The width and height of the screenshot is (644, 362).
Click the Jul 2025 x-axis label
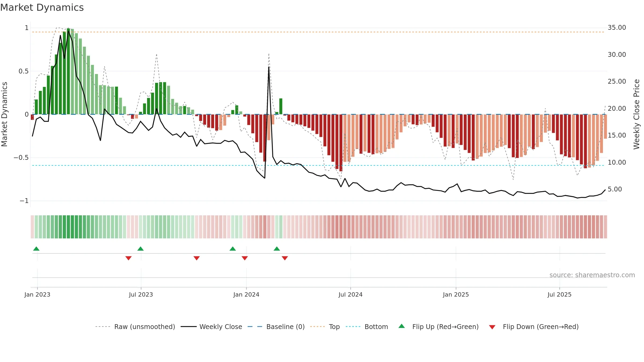[559, 294]
